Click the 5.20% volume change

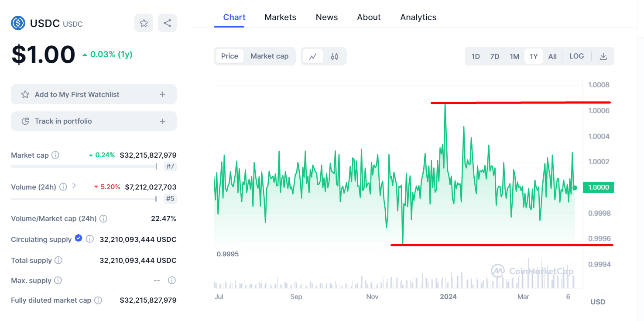click(x=107, y=187)
